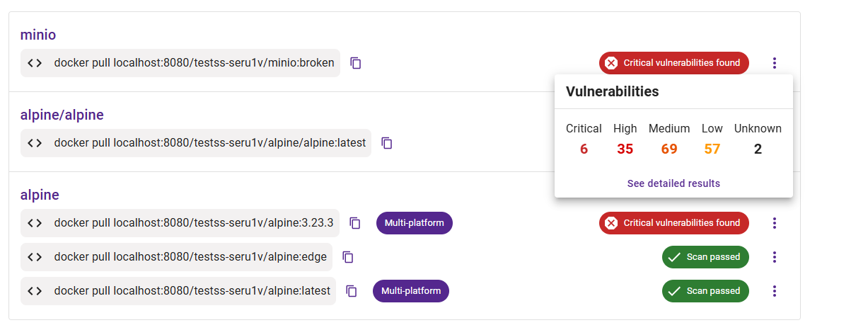Open the alpine repository link
The image size is (868, 330).
pos(40,195)
